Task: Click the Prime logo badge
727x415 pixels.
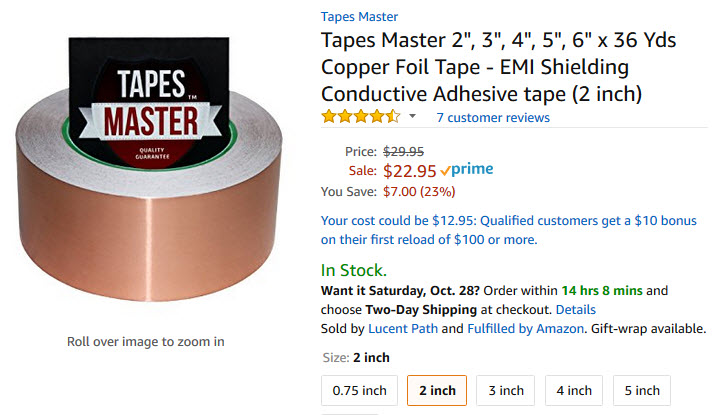Action: [x=467, y=169]
